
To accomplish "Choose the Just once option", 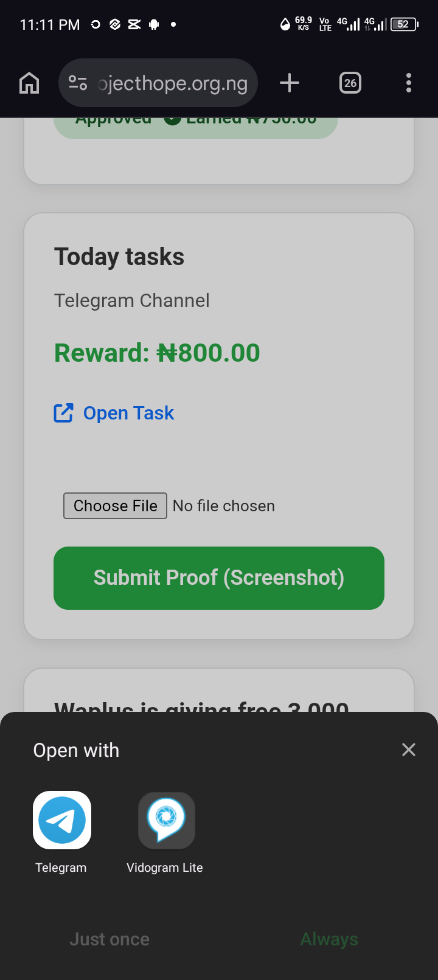I will tap(109, 939).
